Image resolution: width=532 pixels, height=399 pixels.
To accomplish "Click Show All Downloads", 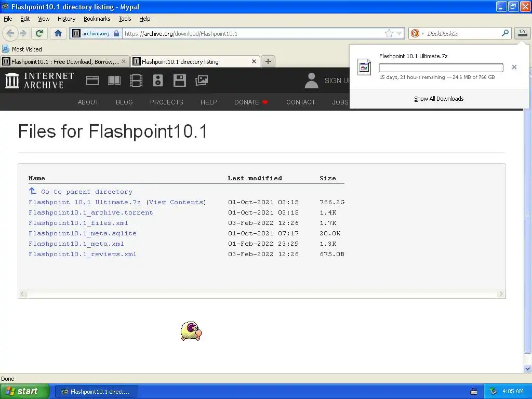I will [x=438, y=99].
